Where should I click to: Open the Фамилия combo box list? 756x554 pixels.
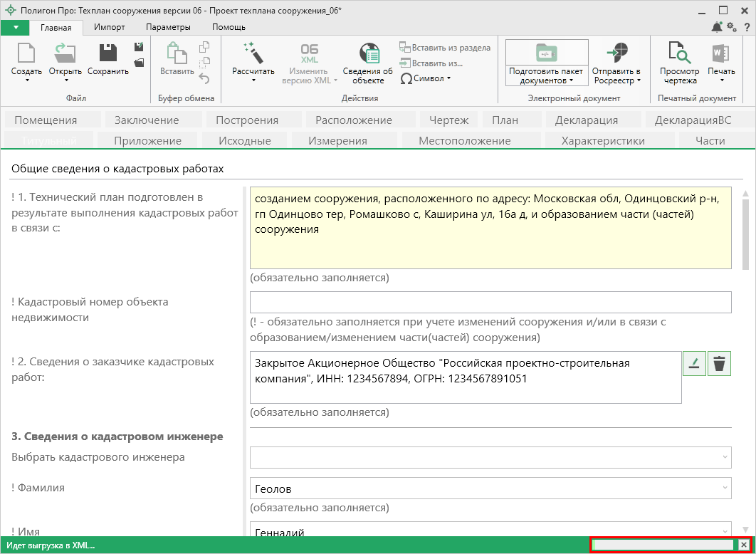[725, 488]
